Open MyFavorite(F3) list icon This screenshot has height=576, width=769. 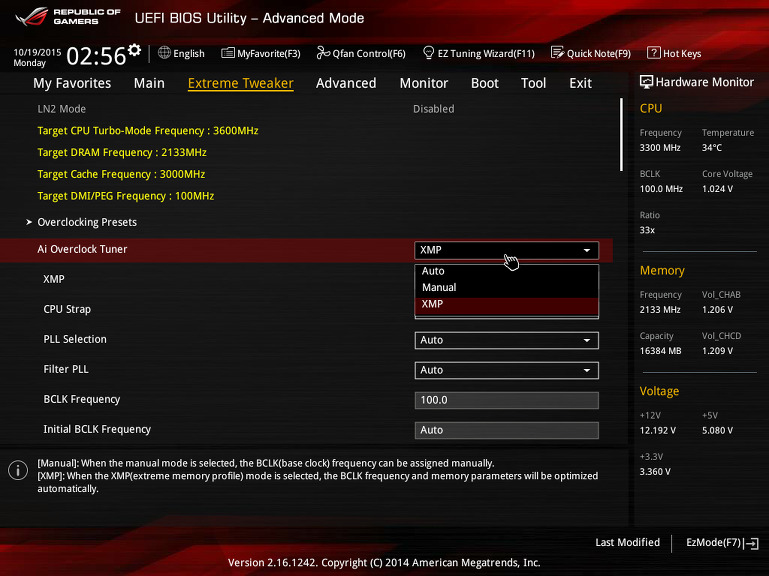pyautogui.click(x=228, y=53)
